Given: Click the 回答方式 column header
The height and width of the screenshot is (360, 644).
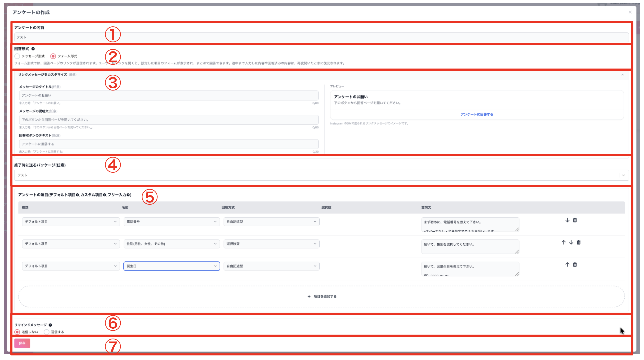Looking at the screenshot, I should [x=228, y=207].
